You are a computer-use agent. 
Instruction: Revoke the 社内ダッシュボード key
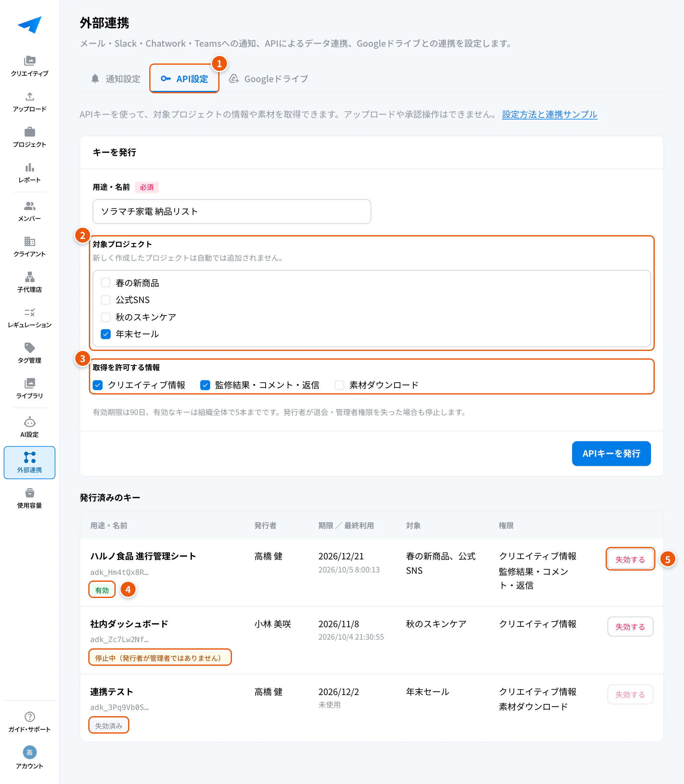630,626
